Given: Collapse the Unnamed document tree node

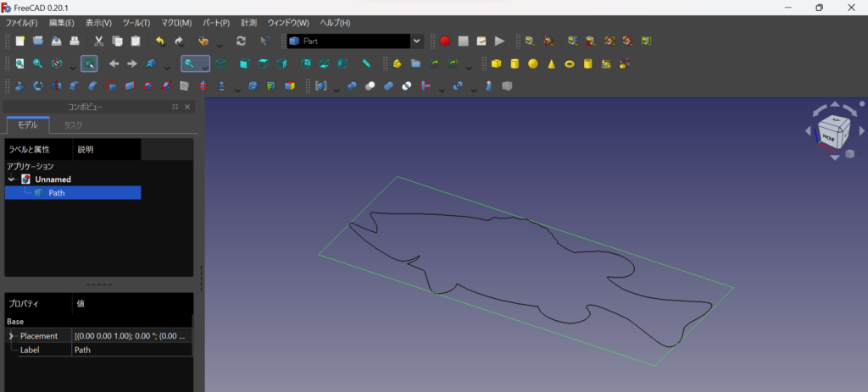Looking at the screenshot, I should point(11,179).
